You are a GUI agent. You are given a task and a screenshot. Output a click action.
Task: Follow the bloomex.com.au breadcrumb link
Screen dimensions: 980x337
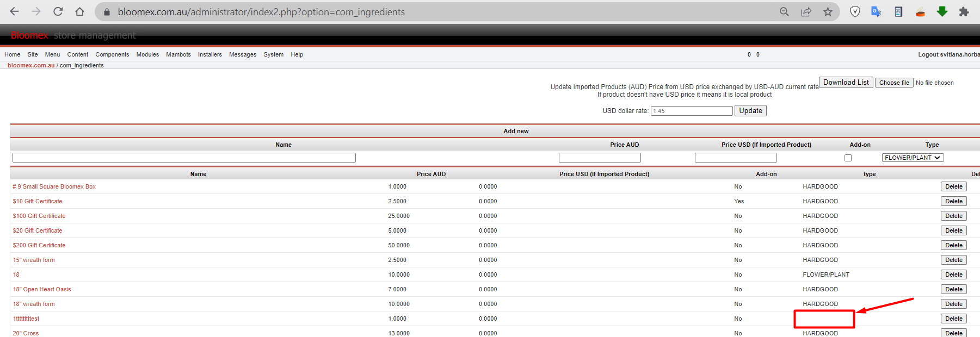coord(31,65)
